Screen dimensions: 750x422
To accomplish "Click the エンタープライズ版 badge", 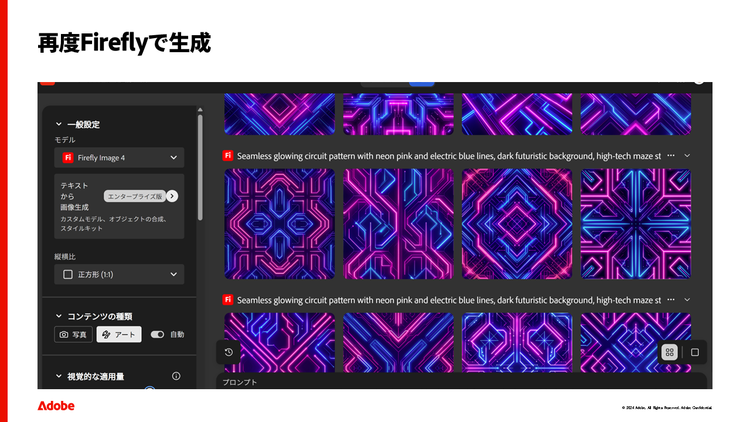I will (x=134, y=196).
